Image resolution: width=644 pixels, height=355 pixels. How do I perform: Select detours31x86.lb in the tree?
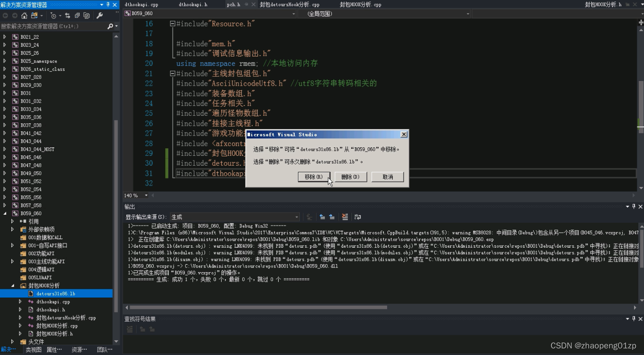point(56,294)
